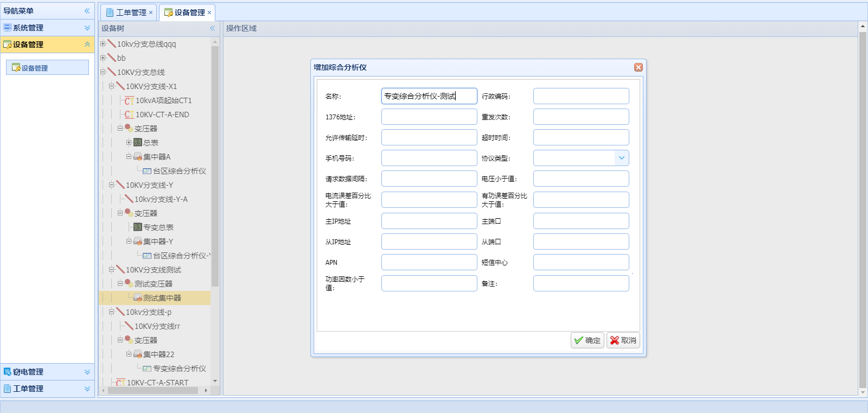The image size is (868, 413).
Task: Close the 工单管理 tab
Action: tap(151, 12)
